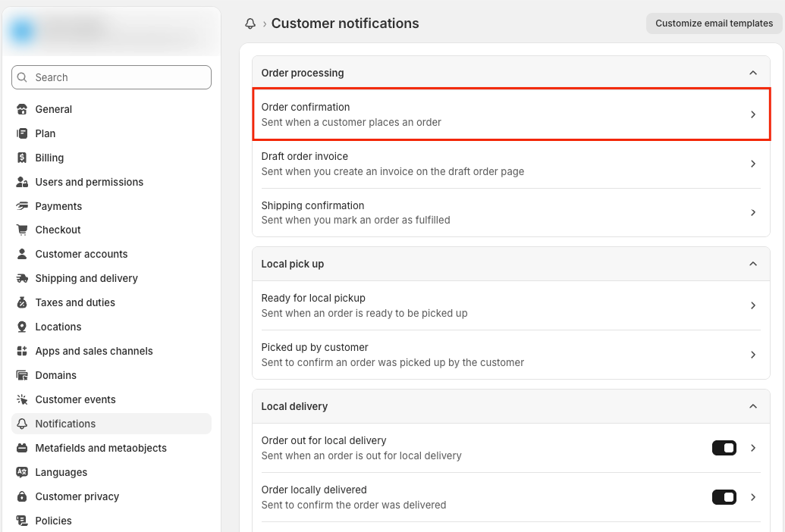
Task: Click the General store icon in sidebar
Action: pos(22,109)
